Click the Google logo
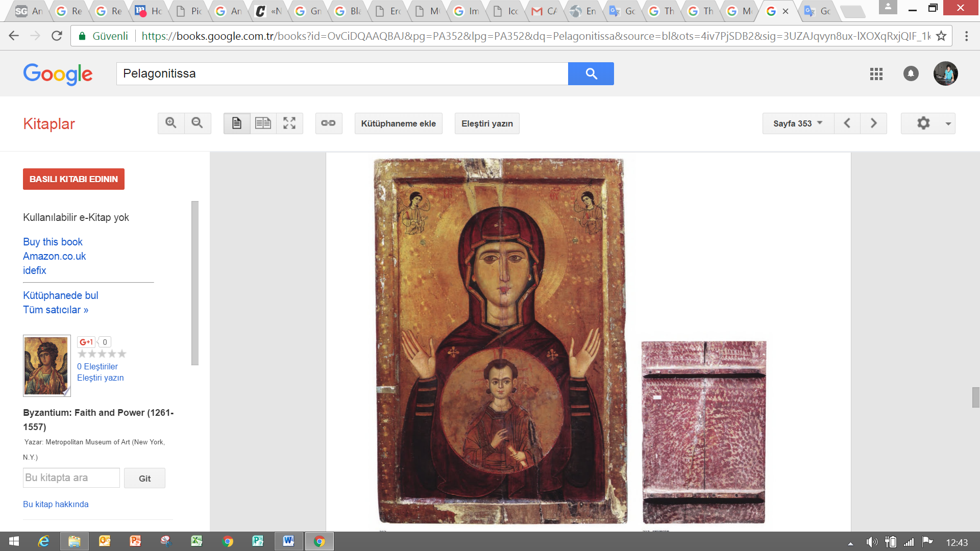Screen dimensions: 980x551 [58, 74]
